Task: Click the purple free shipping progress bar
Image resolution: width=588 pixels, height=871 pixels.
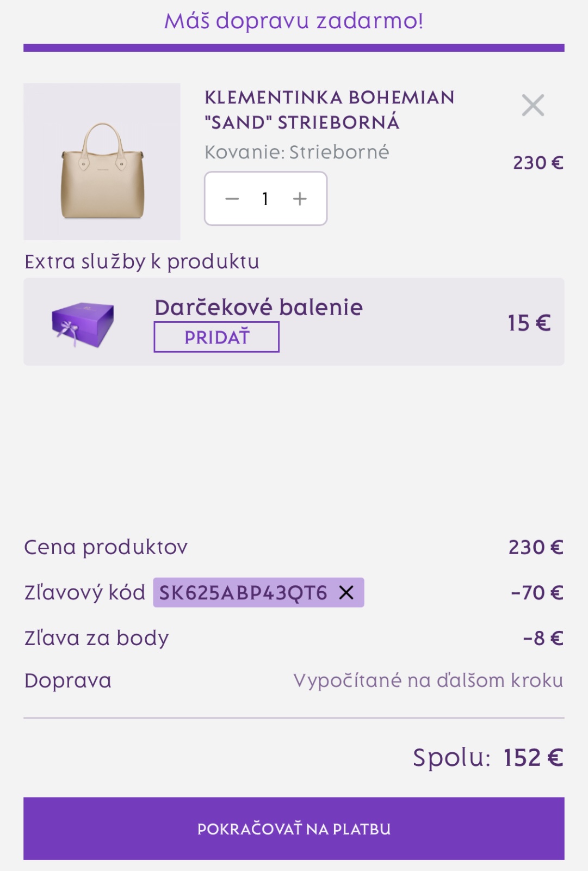Action: [x=294, y=48]
